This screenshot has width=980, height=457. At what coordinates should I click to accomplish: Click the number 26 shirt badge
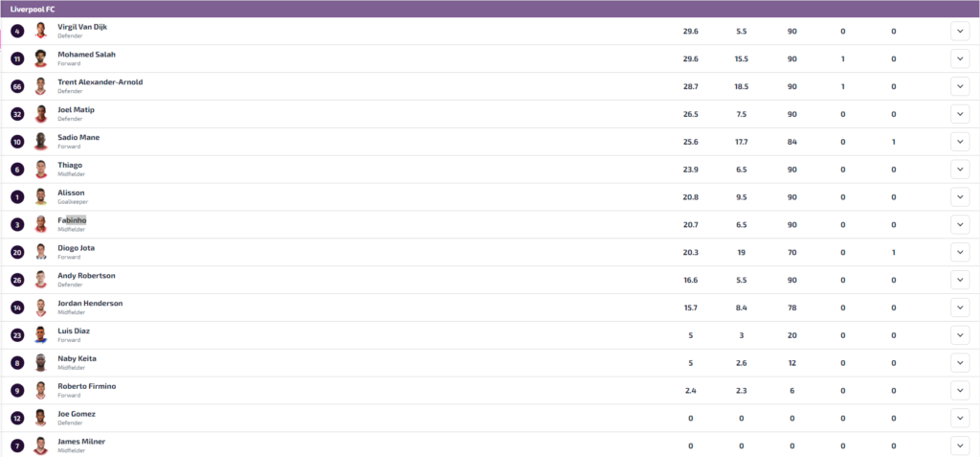tap(17, 280)
